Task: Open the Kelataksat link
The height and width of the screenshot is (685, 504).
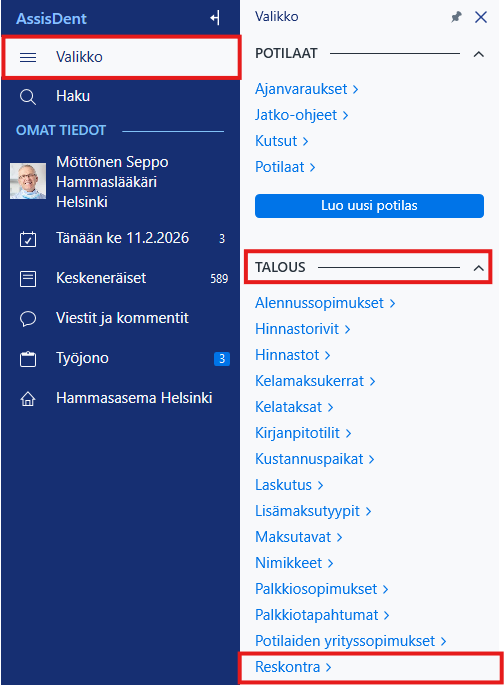Action: [x=294, y=407]
